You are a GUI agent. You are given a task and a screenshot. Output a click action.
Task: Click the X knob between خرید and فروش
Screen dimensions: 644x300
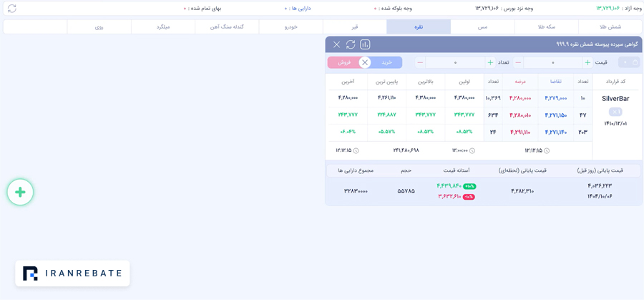coord(365,62)
